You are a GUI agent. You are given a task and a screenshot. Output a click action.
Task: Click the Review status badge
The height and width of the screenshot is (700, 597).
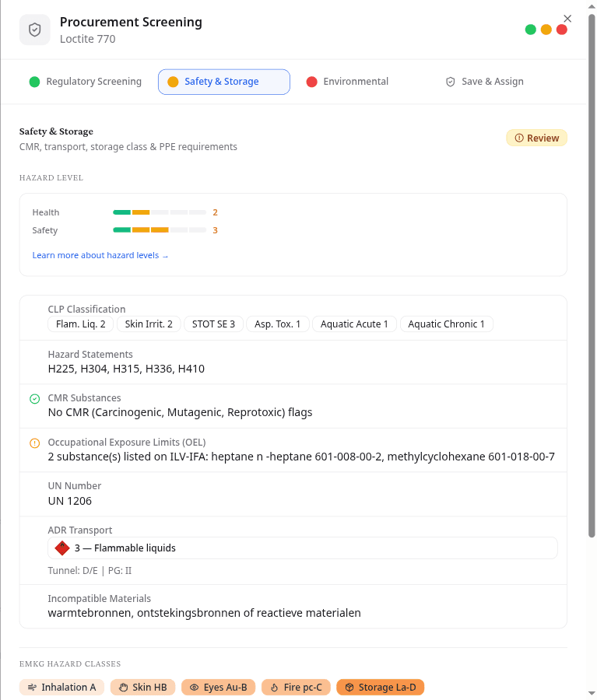[x=536, y=138]
